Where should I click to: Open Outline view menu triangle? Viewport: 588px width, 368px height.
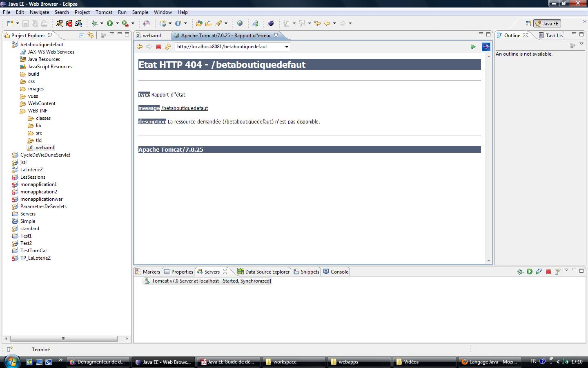[581, 44]
